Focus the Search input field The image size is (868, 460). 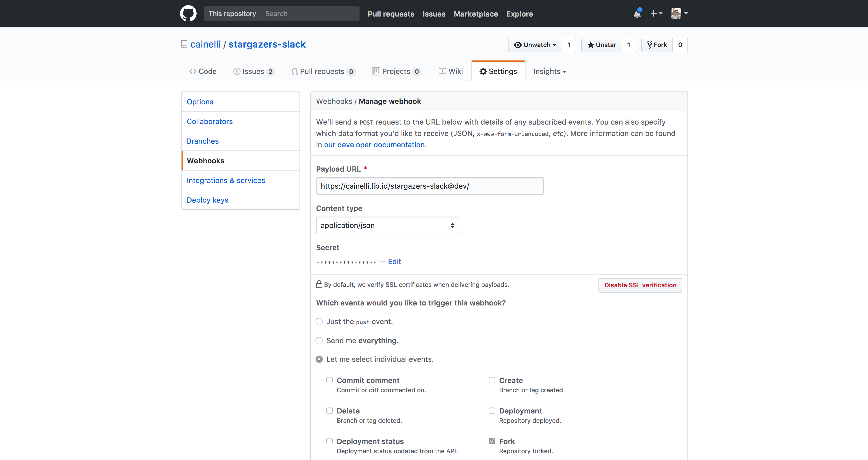(x=310, y=13)
